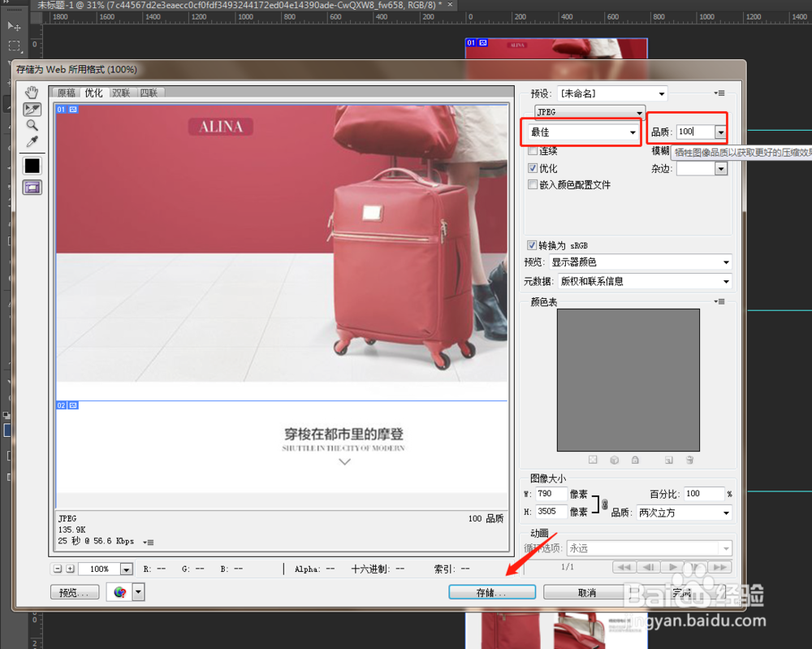Click the browser preview globe icon
The width and height of the screenshot is (812, 649).
[x=119, y=591]
